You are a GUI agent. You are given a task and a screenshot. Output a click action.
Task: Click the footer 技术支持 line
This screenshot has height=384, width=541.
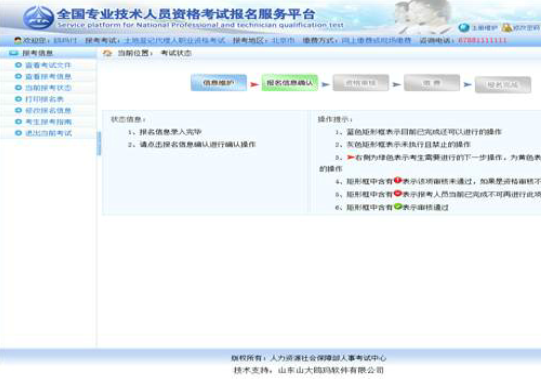(308, 371)
